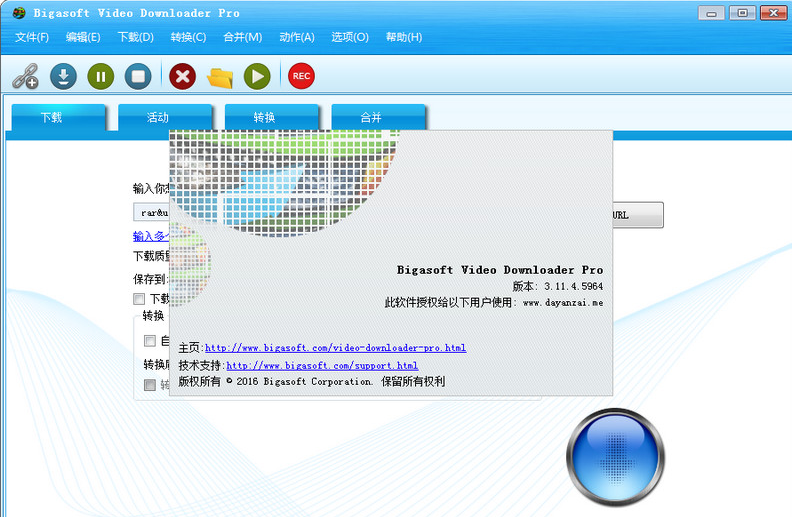Pause task with green pause icon
The width and height of the screenshot is (792, 517).
pos(101,76)
